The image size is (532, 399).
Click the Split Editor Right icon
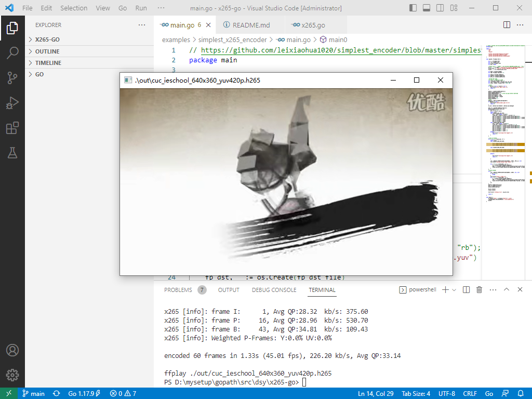[507, 25]
